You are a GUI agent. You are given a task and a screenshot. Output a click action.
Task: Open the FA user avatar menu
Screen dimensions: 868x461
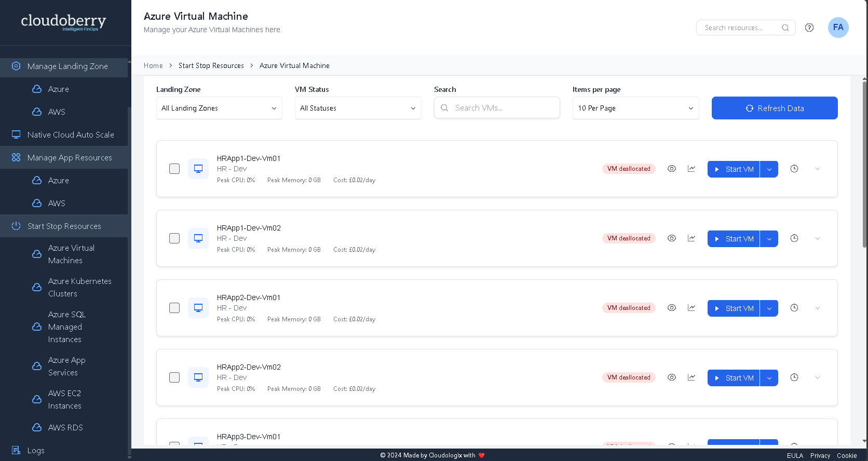838,28
